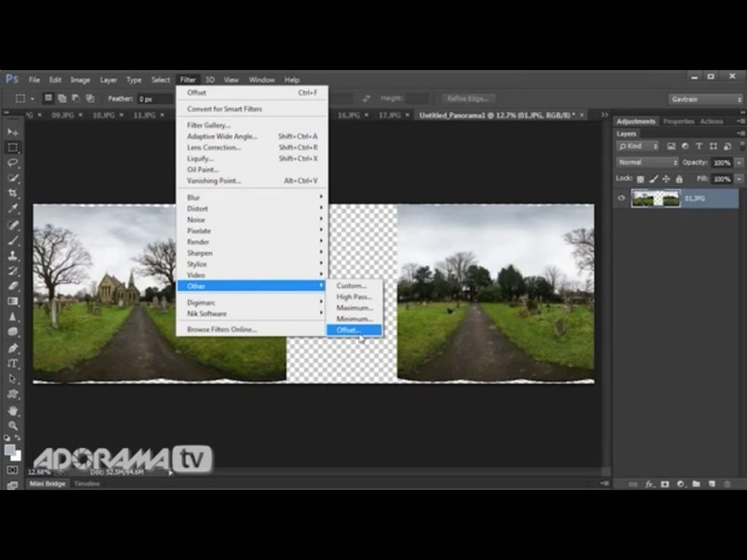Screen dimensions: 747x560
Task: Open the Gavtrain workspace dropdown
Action: tap(705, 99)
